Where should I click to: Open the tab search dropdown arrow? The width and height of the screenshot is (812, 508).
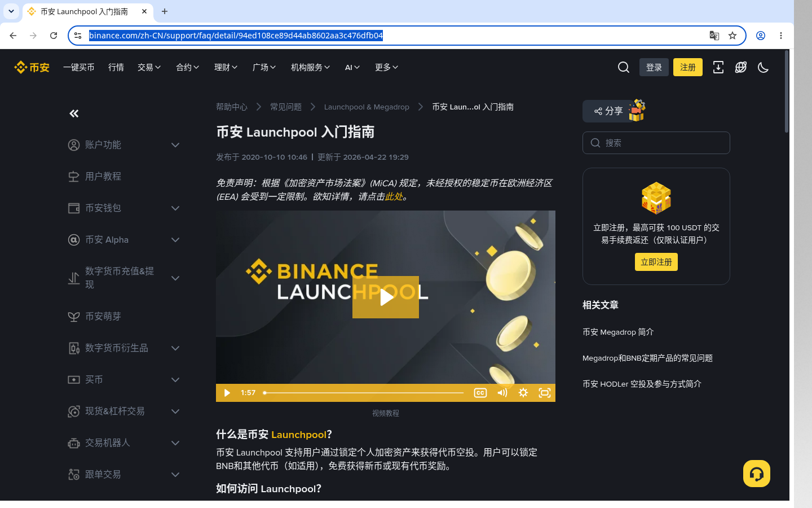pyautogui.click(x=11, y=11)
